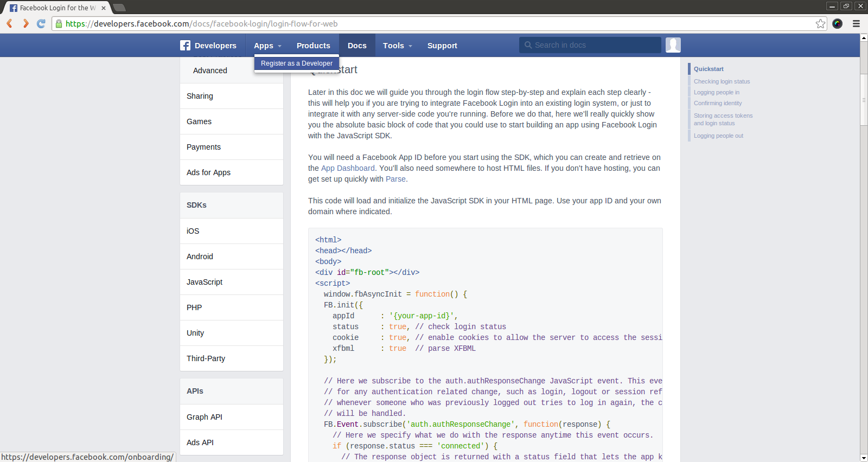Viewport: 868px width, 462px height.
Task: Click the page vertical scrollbar thumb
Action: pyautogui.click(x=864, y=100)
